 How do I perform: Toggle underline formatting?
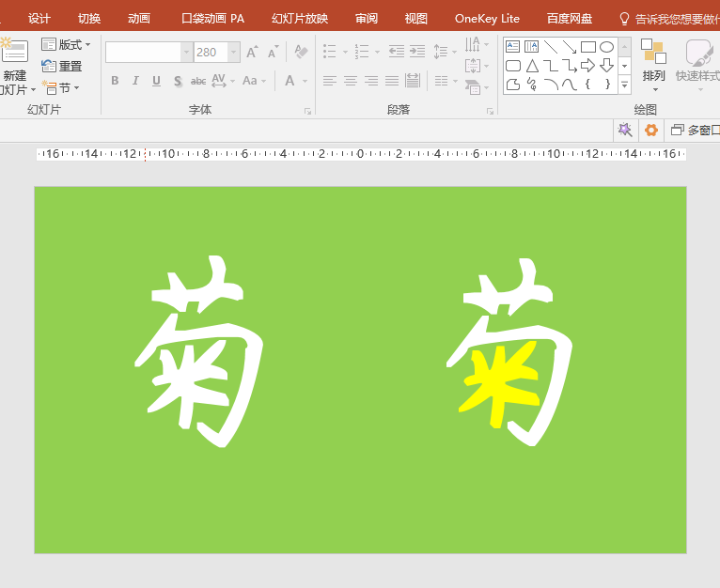156,81
